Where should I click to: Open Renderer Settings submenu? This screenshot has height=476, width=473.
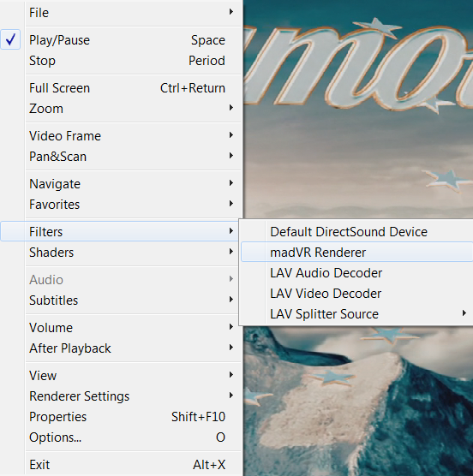(x=122, y=396)
